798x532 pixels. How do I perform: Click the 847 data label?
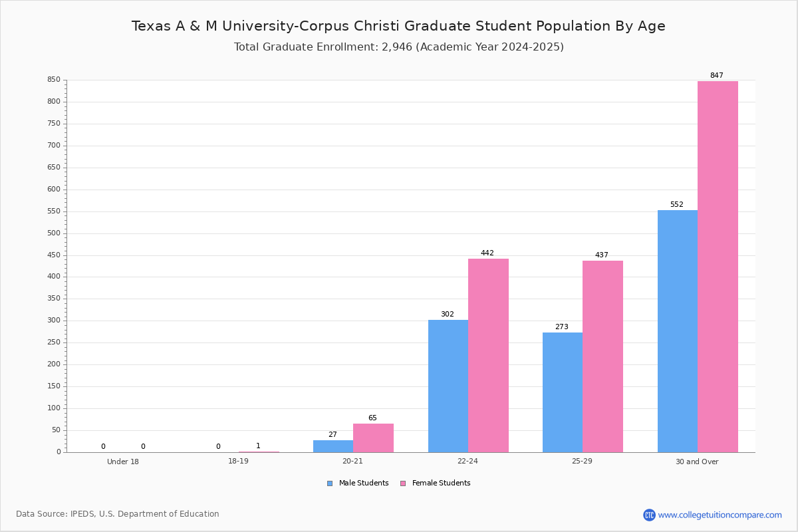coord(717,75)
